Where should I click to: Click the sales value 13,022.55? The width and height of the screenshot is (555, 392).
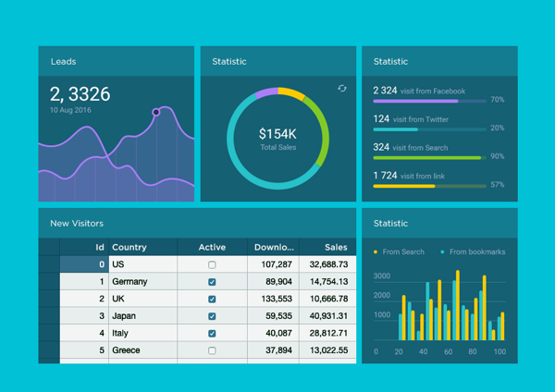(x=328, y=350)
